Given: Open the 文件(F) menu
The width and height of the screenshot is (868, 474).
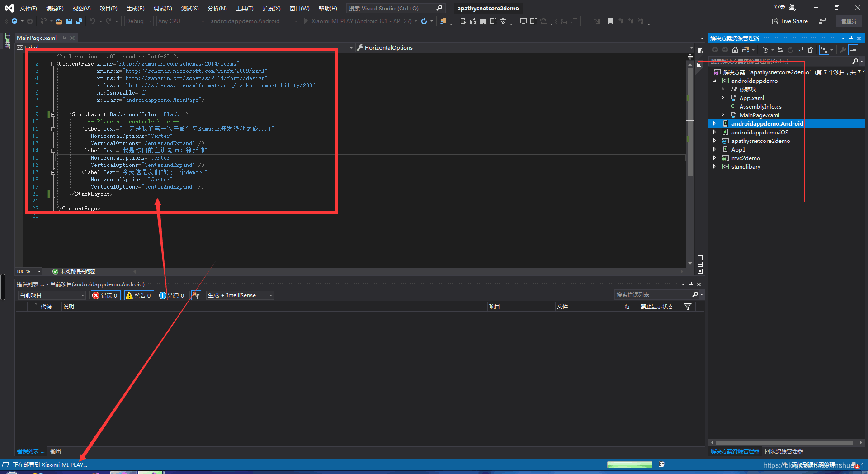Looking at the screenshot, I should pos(28,9).
